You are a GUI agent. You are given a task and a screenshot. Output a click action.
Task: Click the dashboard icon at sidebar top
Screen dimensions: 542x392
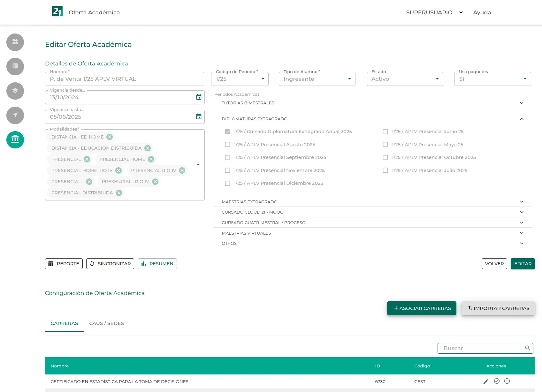click(x=15, y=42)
